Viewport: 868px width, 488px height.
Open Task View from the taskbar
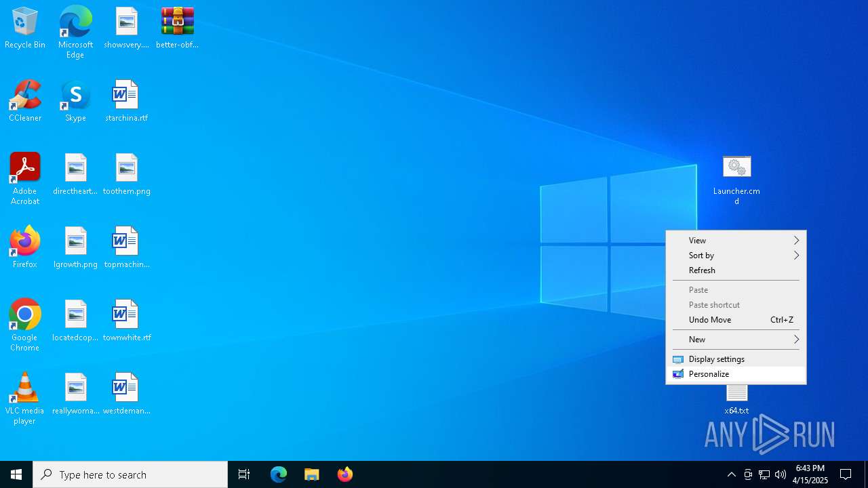[x=244, y=474]
